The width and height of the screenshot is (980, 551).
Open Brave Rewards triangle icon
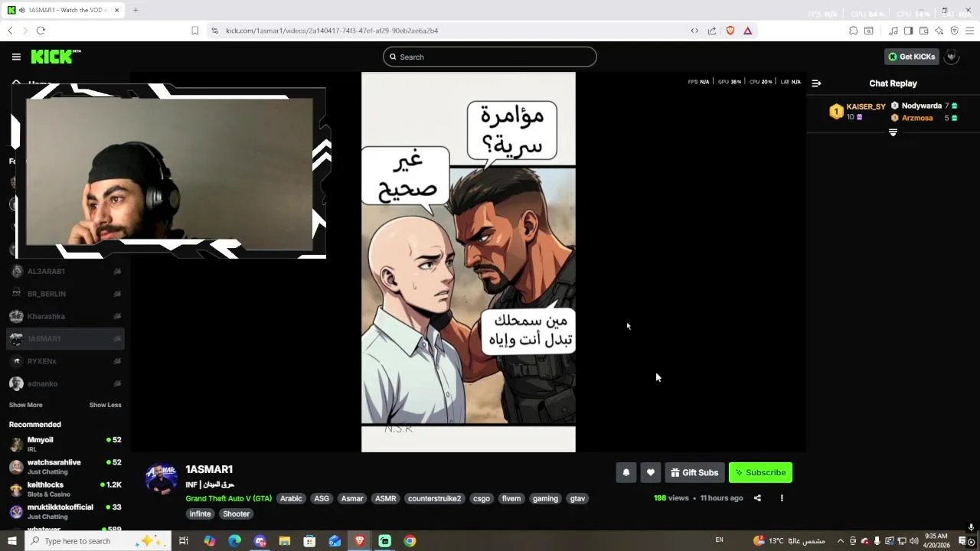(747, 31)
